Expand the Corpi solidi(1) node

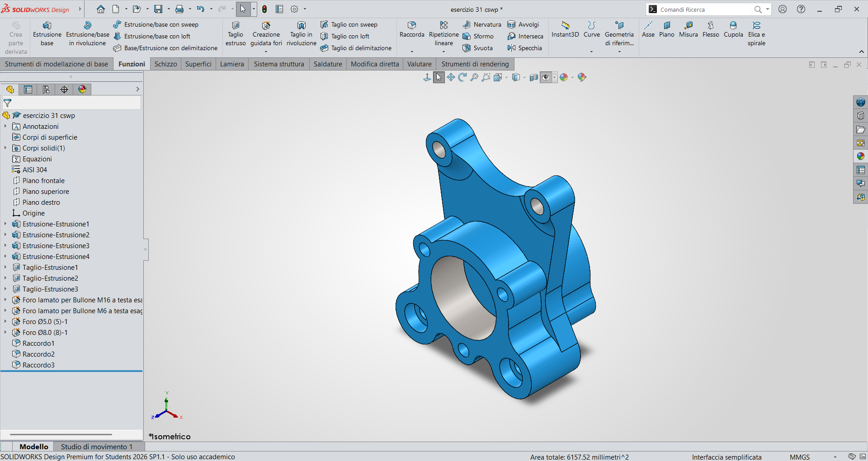click(5, 148)
